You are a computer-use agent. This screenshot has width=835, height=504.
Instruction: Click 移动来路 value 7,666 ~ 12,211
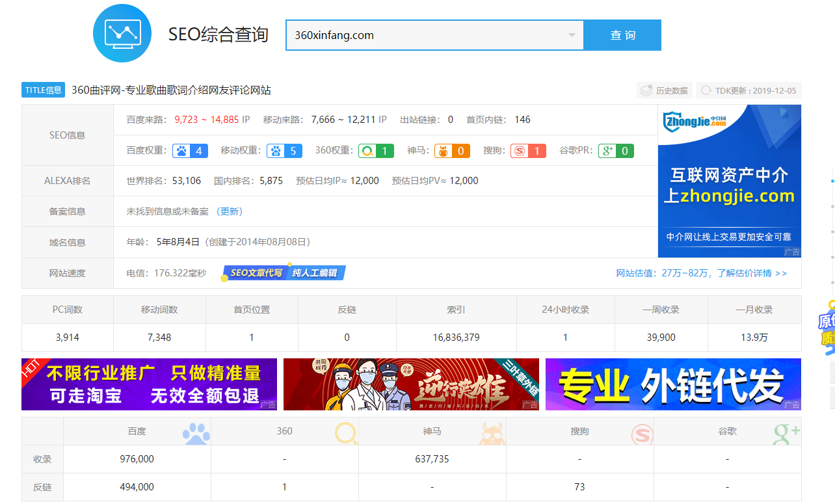tap(343, 120)
